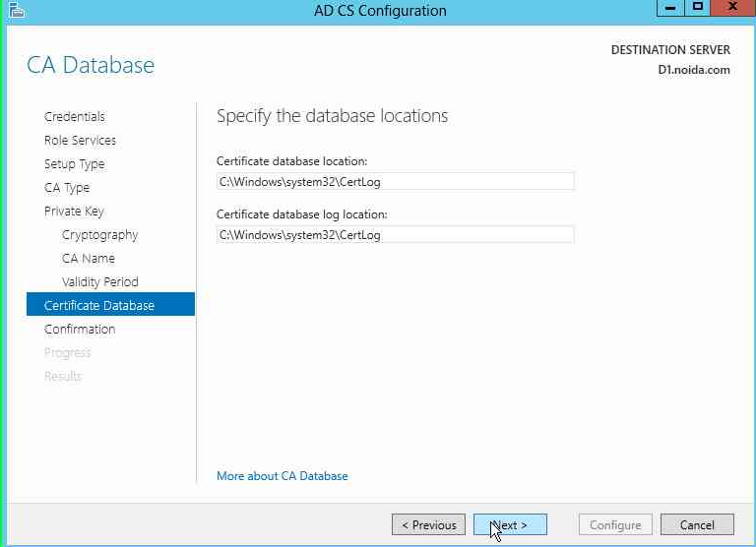This screenshot has width=756, height=547.
Task: Select the Setup Type step
Action: pos(74,164)
